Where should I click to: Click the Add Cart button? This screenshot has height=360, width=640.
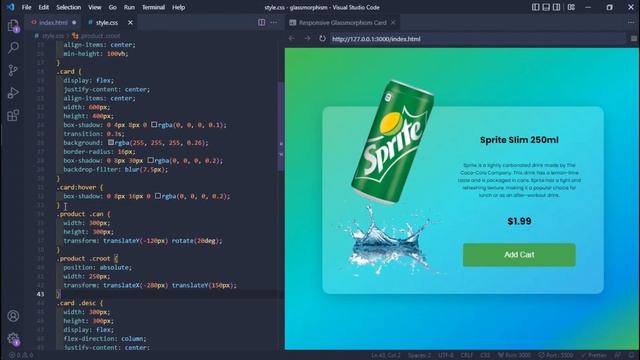tap(519, 255)
